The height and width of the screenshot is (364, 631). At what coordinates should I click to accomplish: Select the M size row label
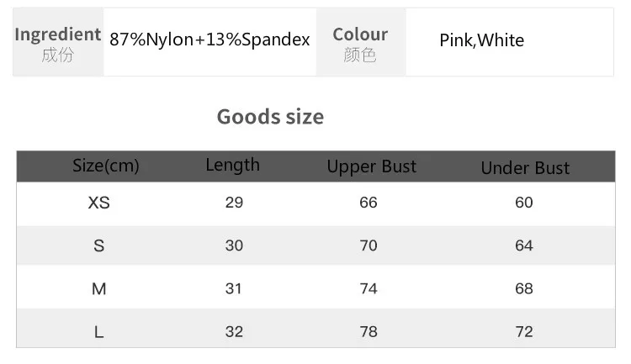[x=99, y=289]
